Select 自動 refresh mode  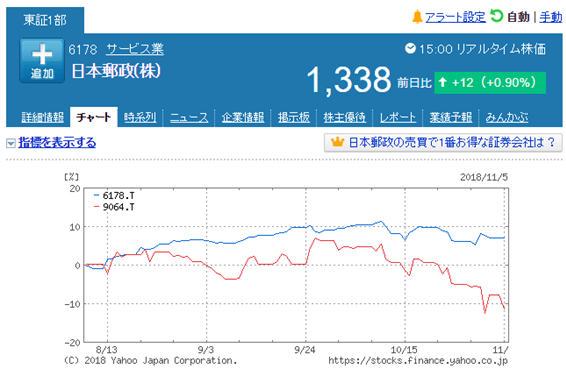tap(518, 17)
